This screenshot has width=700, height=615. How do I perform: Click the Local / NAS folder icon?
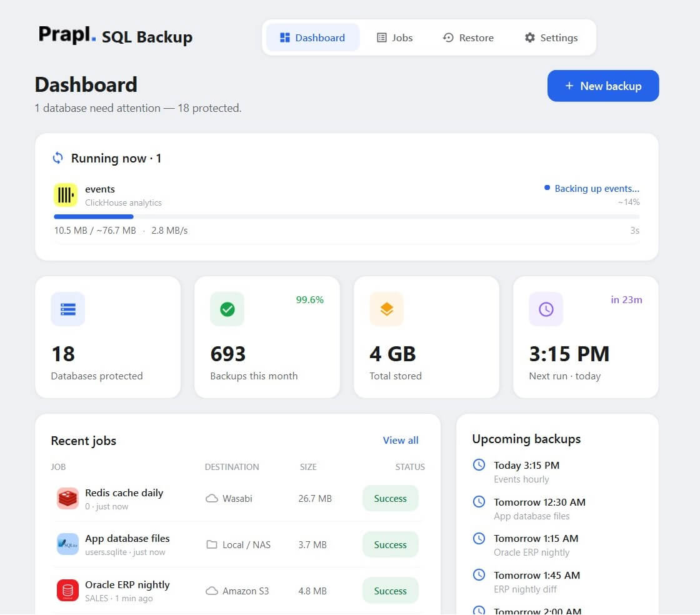point(212,544)
